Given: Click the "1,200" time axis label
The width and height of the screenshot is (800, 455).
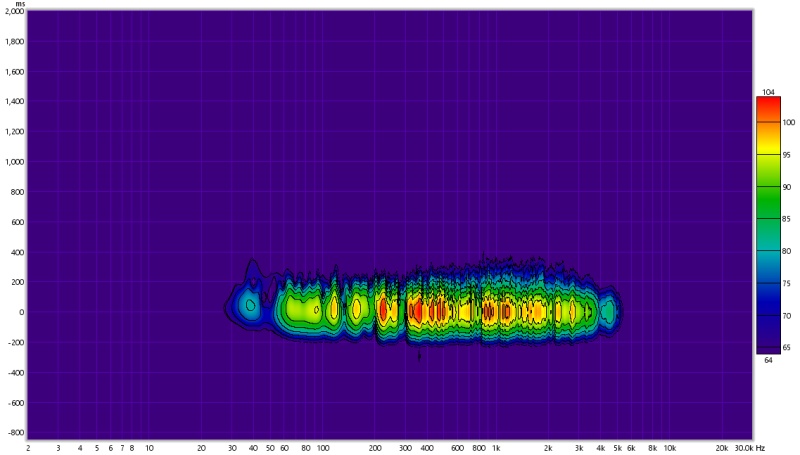Looking at the screenshot, I should (x=14, y=132).
